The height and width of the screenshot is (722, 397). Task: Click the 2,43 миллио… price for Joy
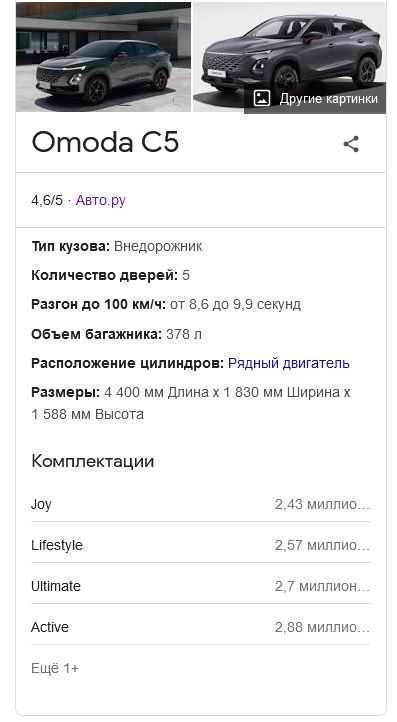(x=322, y=504)
